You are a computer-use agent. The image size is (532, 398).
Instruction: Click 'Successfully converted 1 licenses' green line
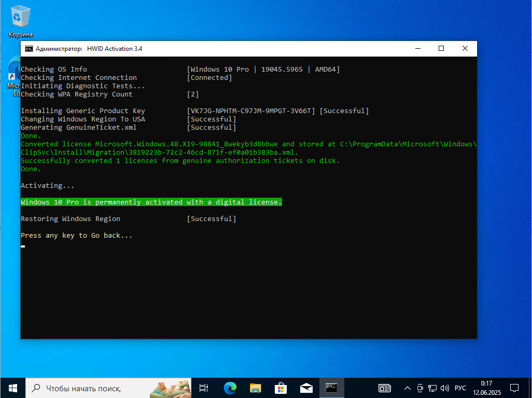click(x=180, y=161)
